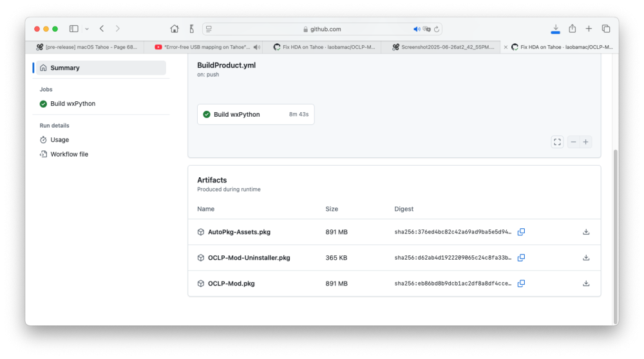644x359 pixels.
Task: Download the AutoPkg-Assets.pkg artifact
Action: (586, 232)
